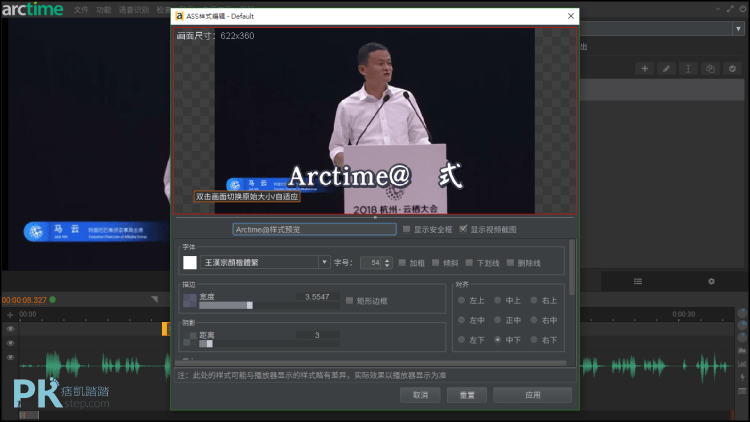
Task: Click the style preview video image
Action: pyautogui.click(x=375, y=121)
